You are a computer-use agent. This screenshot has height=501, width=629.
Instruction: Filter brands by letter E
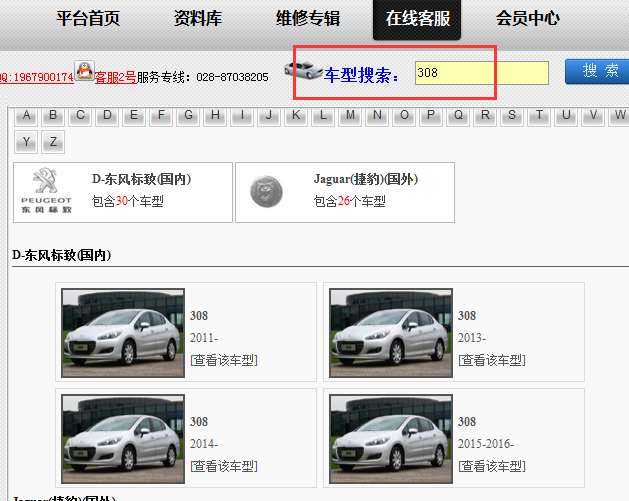point(134,116)
